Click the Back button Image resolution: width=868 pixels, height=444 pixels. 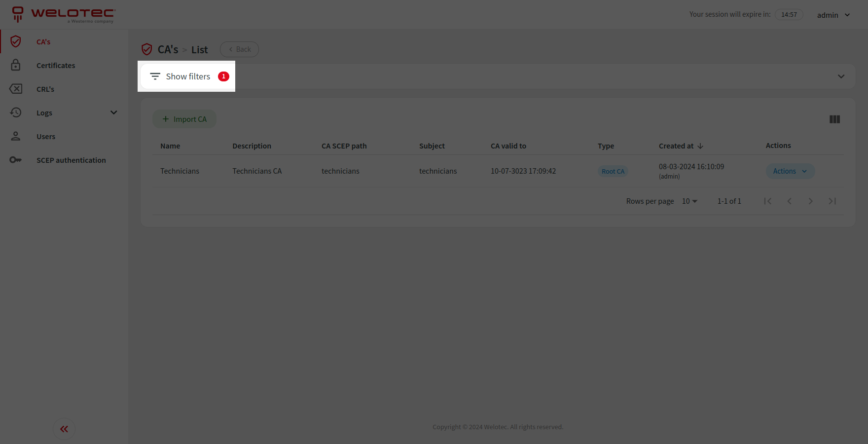point(239,49)
